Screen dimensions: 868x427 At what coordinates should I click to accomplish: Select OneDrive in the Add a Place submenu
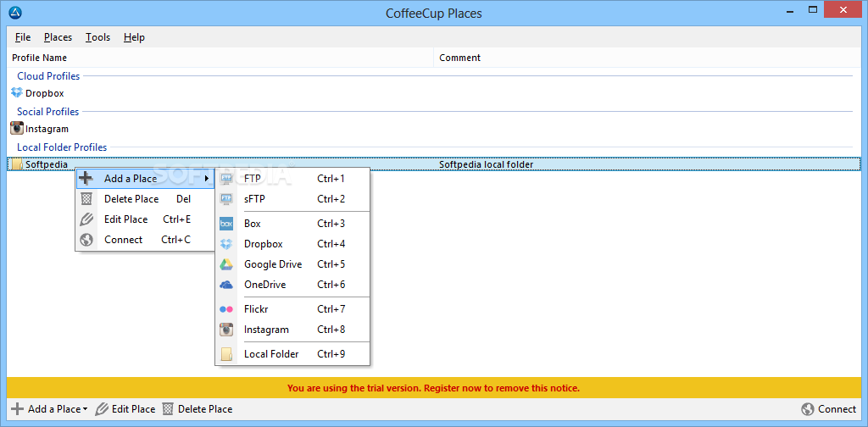coord(292,285)
